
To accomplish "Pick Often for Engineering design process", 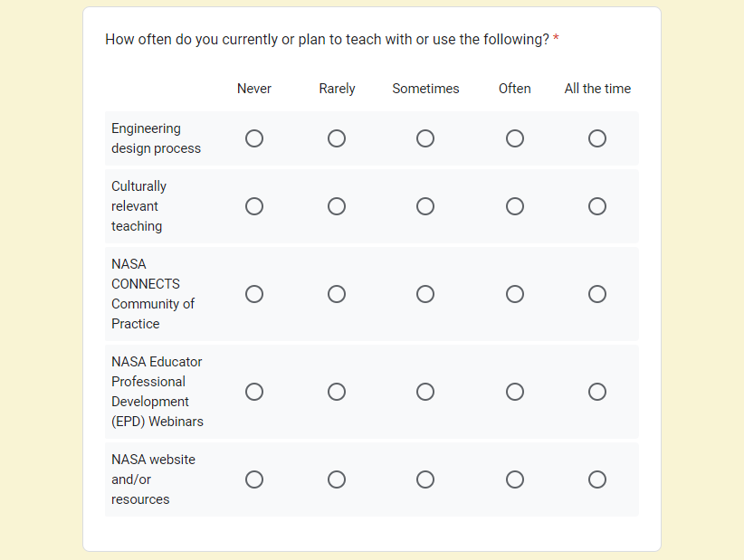I will (515, 138).
